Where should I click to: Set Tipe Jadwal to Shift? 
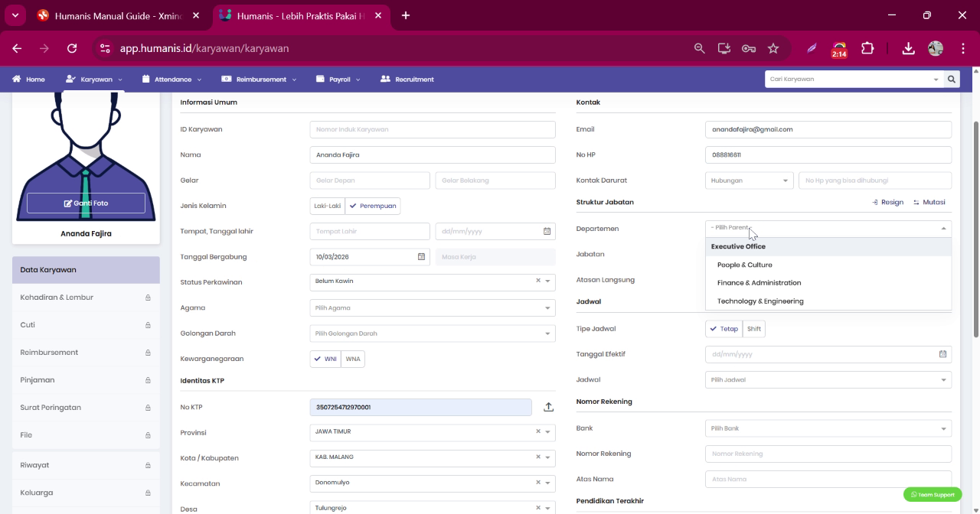click(x=754, y=329)
